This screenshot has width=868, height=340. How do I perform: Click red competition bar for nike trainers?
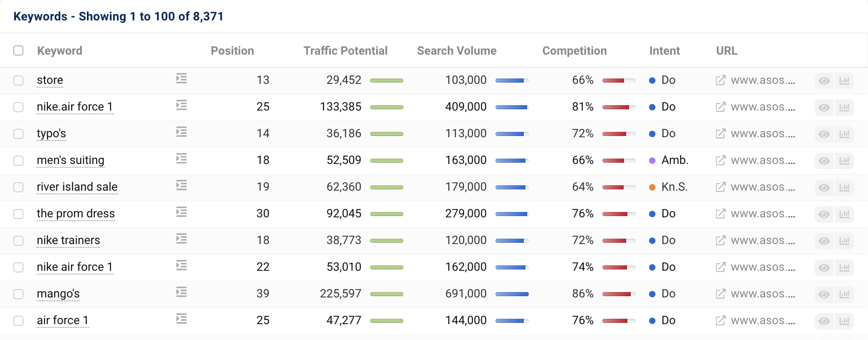(x=619, y=241)
